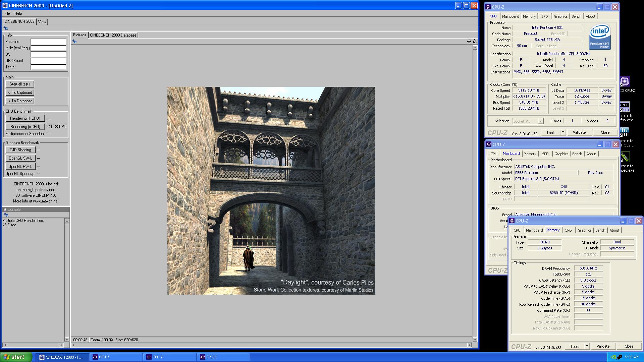Open the Selection Socket #1 dropdown
The width and height of the screenshot is (644, 362).
pyautogui.click(x=528, y=121)
